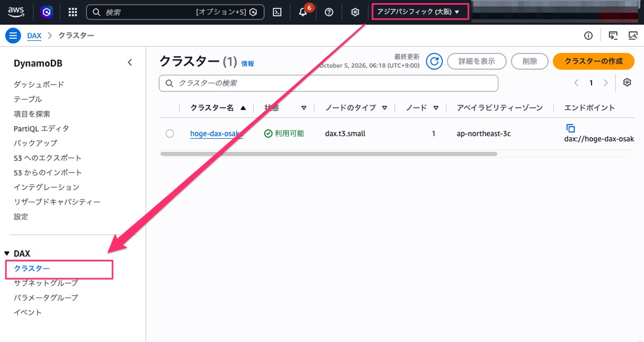
Task: Click the horizontal table scrollbar
Action: coord(328,154)
